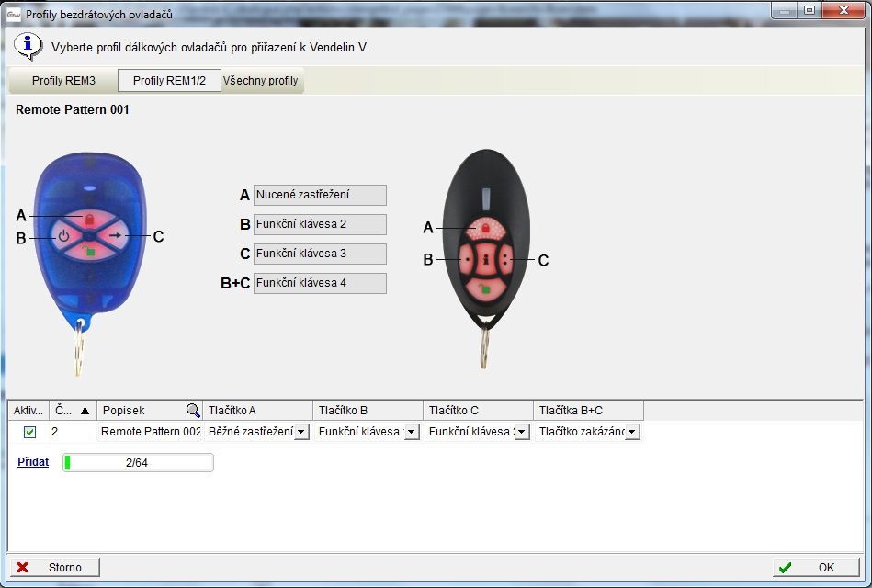This screenshot has width=872, height=588.
Task: Expand the Tlačítko B dropdown in row 2
Action: click(x=412, y=432)
